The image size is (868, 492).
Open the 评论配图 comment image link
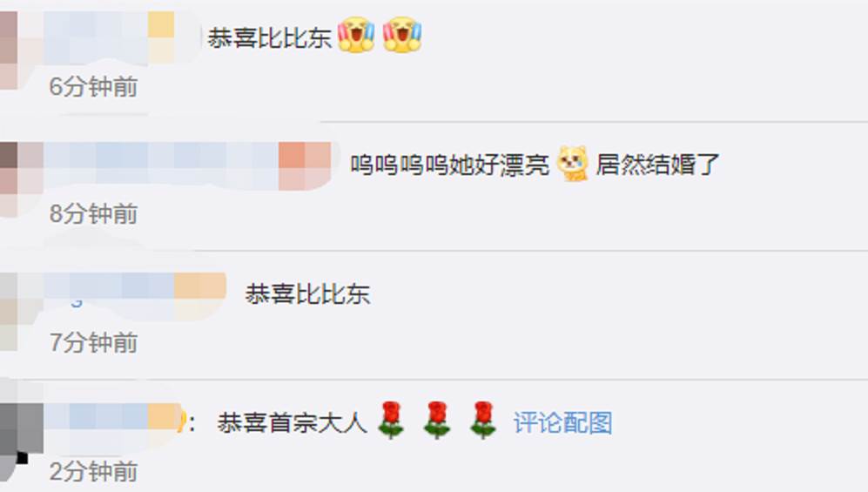[562, 423]
